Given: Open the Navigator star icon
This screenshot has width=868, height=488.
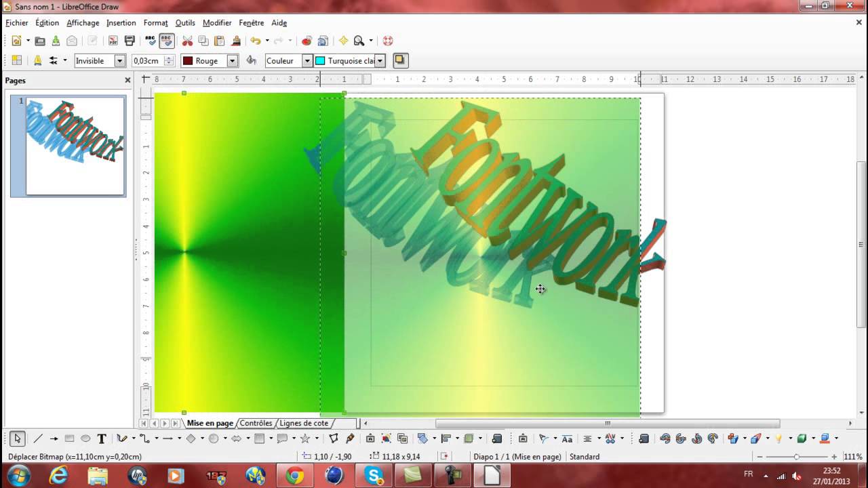Looking at the screenshot, I should point(343,41).
